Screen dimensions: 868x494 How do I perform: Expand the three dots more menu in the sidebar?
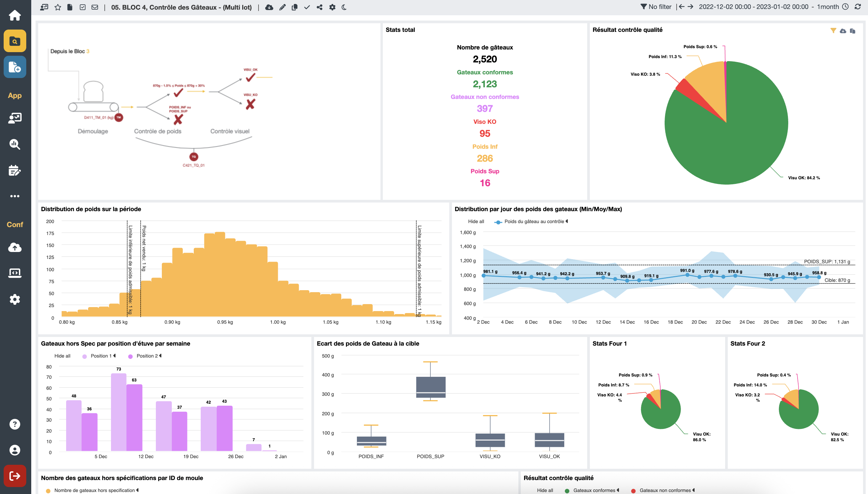15,196
